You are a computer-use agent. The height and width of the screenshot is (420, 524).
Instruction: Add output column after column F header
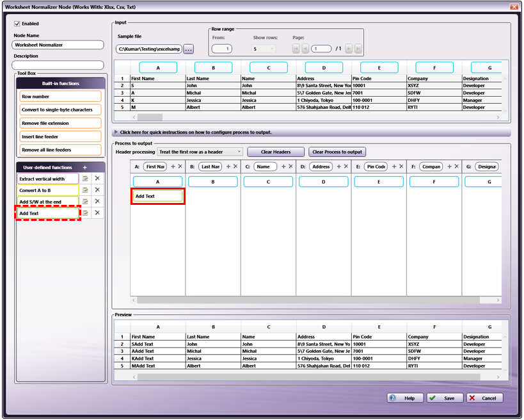pos(450,166)
